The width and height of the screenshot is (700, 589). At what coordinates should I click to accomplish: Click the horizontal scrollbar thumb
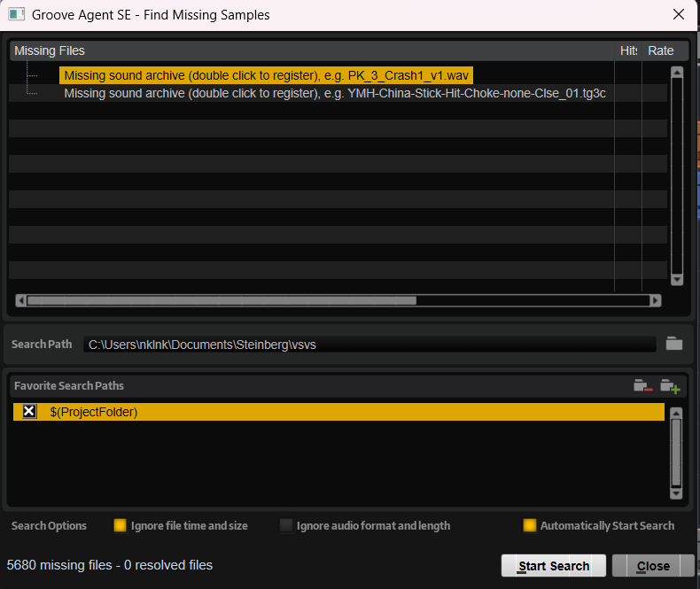pyautogui.click(x=222, y=300)
